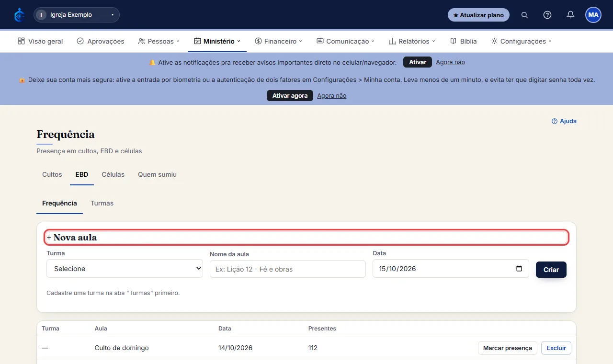Click the church app logo icon
613x364 pixels.
20,15
